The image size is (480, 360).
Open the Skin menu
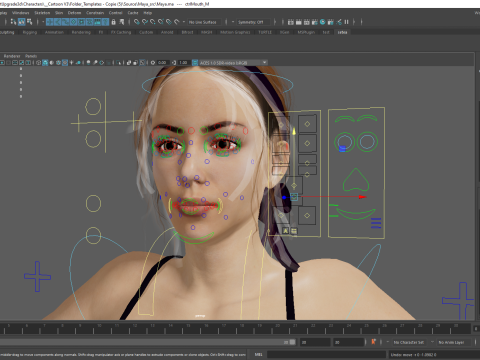click(59, 13)
